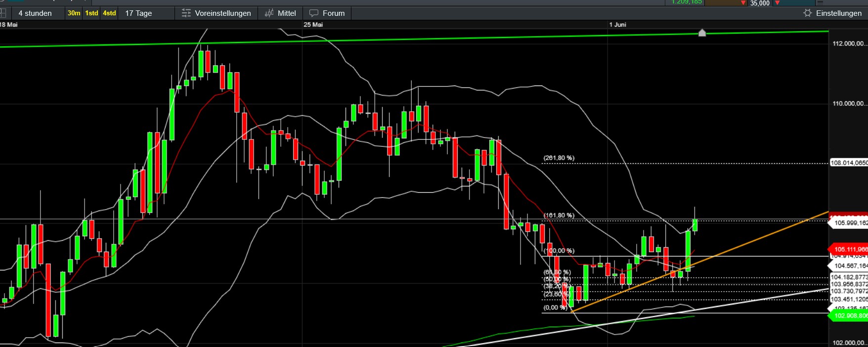Click the 103.730,797 price level label
This screenshot has width=868, height=347.
(849, 291)
